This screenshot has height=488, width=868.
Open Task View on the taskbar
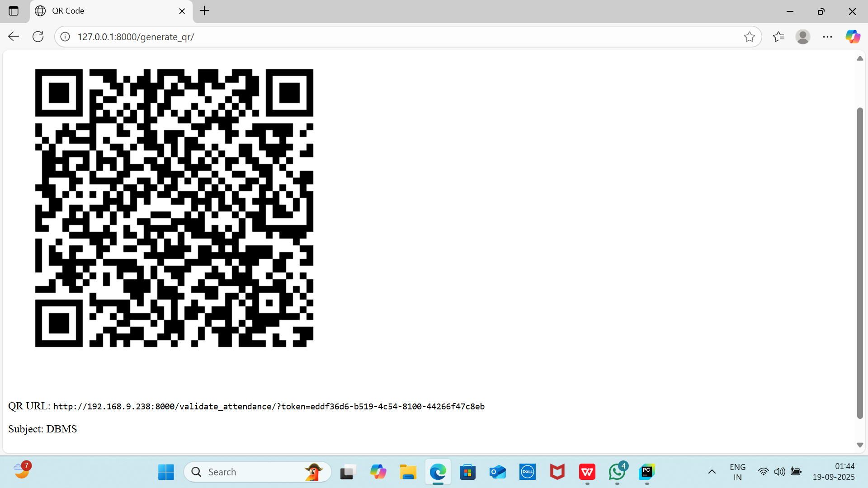(x=348, y=472)
